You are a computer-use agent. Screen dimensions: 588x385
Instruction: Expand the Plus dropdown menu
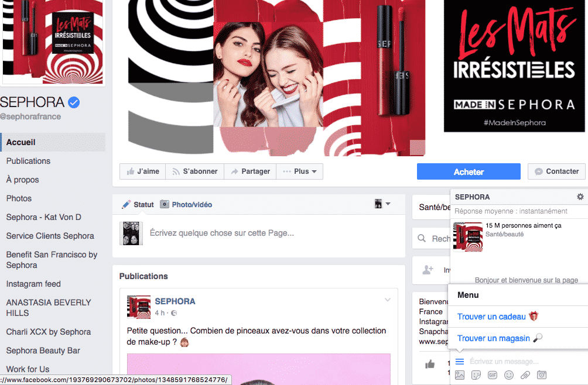[300, 171]
